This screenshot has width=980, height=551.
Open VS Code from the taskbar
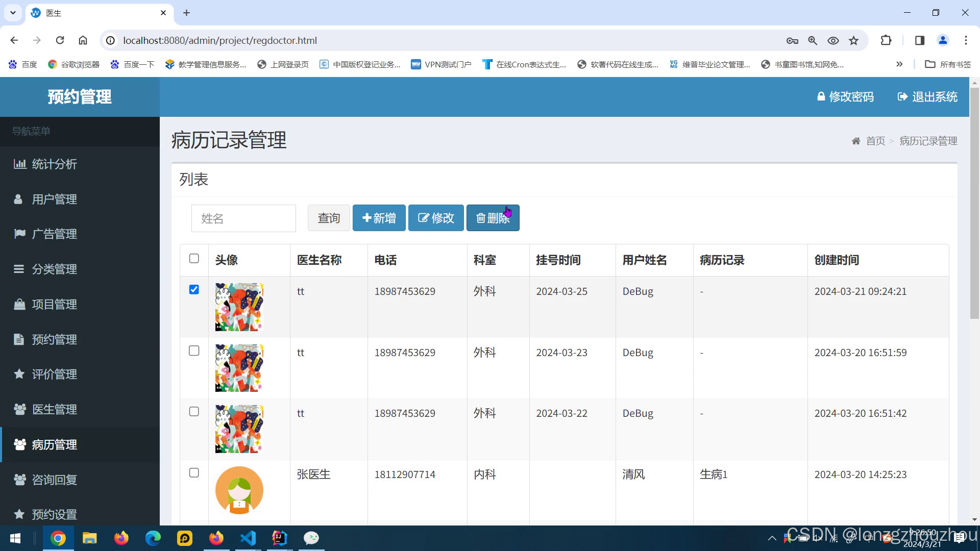coord(248,538)
